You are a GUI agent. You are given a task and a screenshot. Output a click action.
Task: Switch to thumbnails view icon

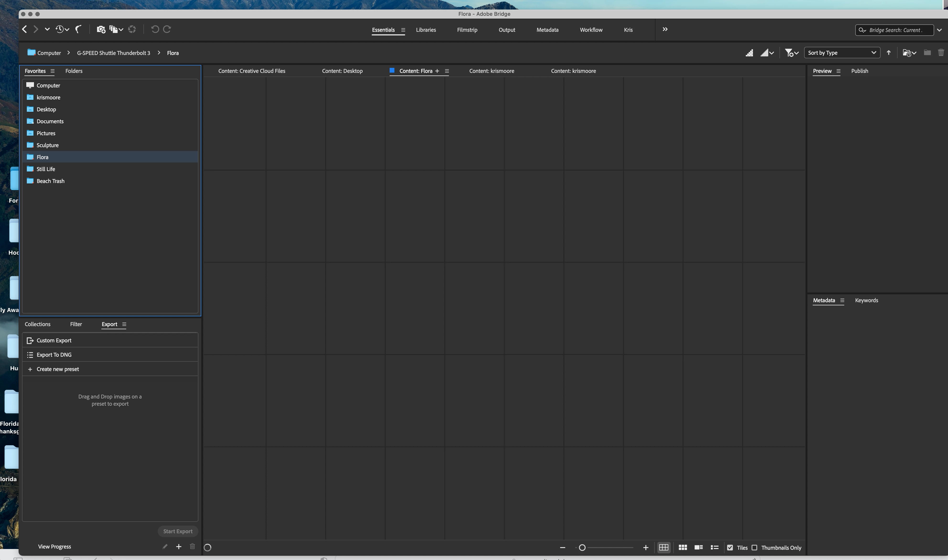click(x=683, y=548)
